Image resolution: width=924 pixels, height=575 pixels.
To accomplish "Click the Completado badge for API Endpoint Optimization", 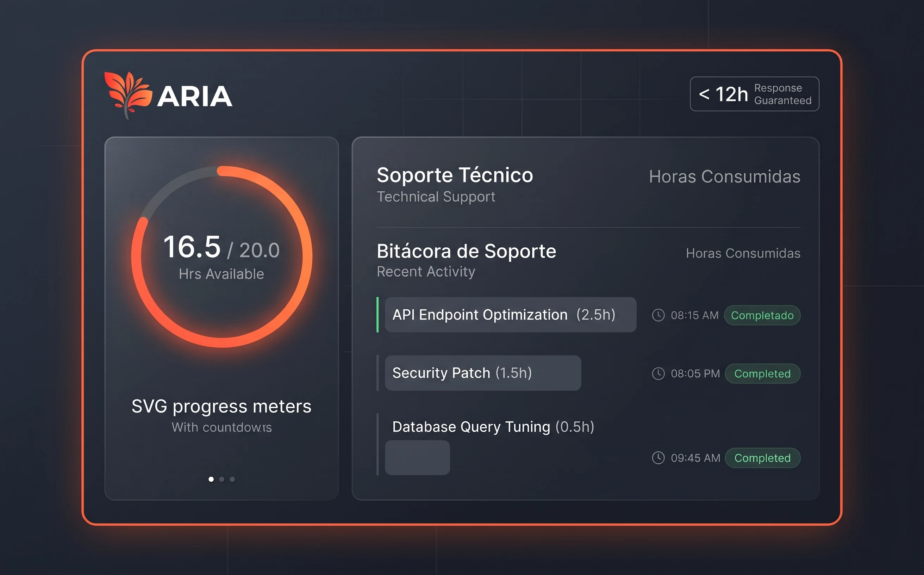I will 762,315.
